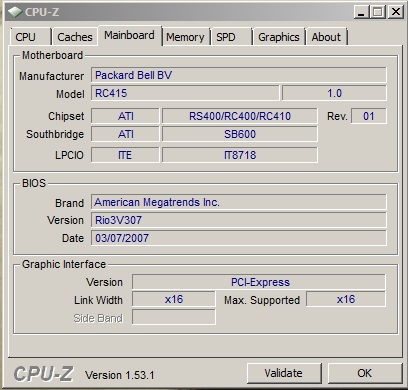Viewport: 408px width, 390px height.
Task: Click BIOS brand American Megatrends Inc.
Action: (x=239, y=202)
